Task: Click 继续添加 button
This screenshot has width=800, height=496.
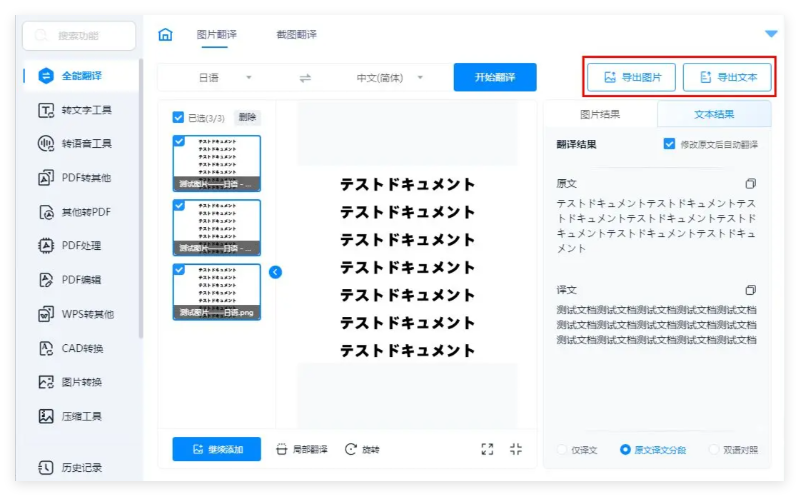Action: [x=217, y=449]
